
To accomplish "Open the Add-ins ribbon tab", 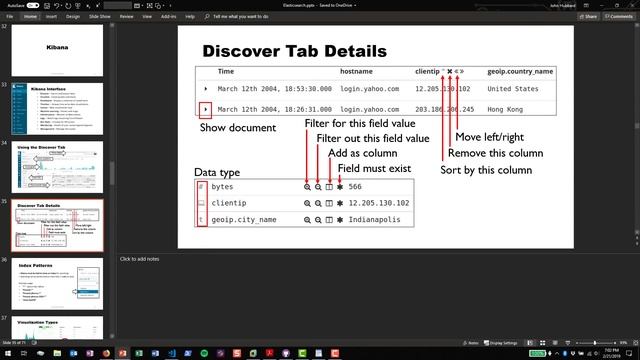I will [169, 17].
